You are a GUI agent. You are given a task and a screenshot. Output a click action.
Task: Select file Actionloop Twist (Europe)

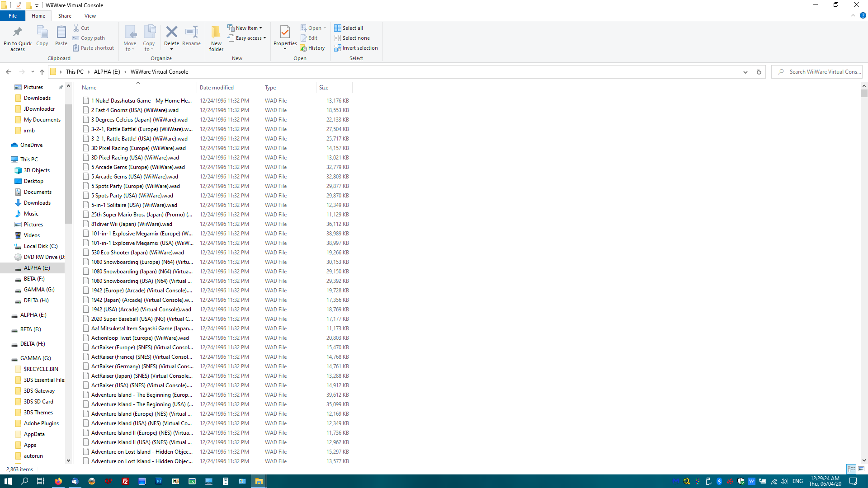[x=140, y=338]
